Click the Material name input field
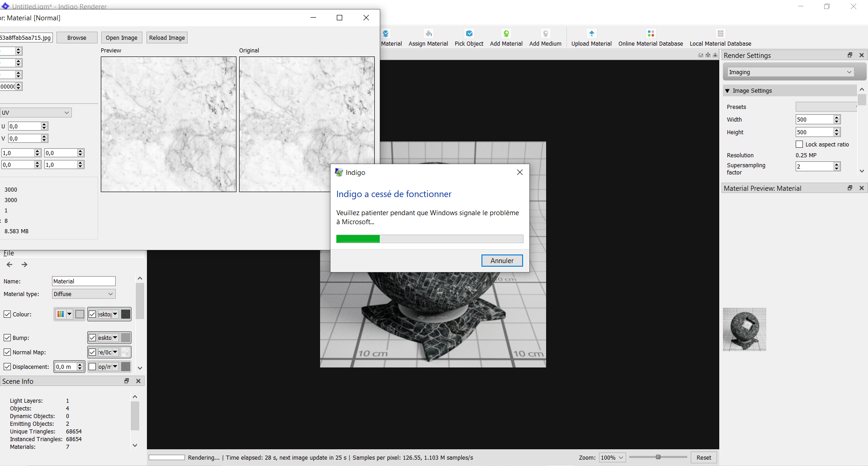Screen dimensions: 868x466 point(84,282)
